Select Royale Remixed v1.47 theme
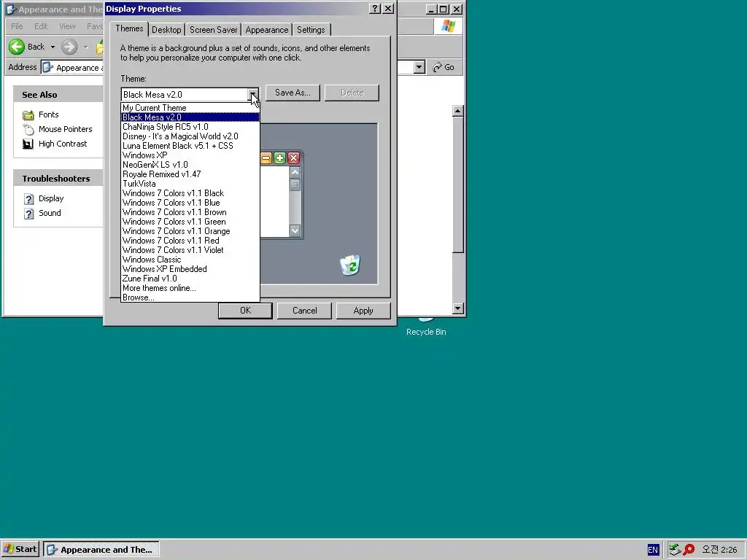747x560 pixels. click(190, 174)
